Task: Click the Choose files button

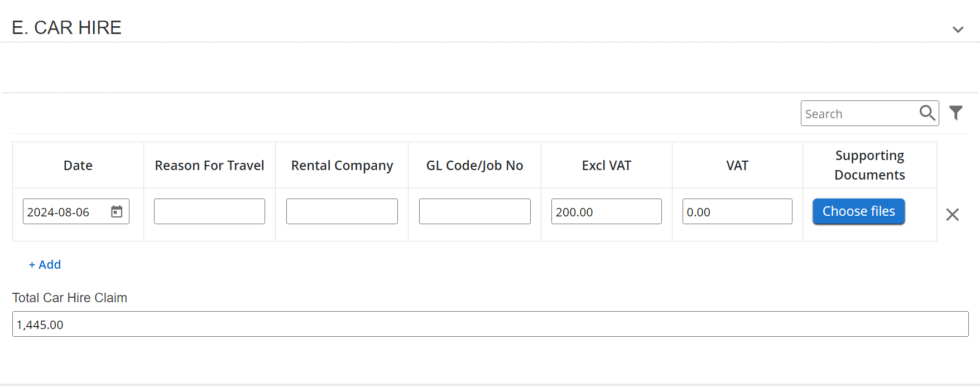Action: (x=858, y=212)
